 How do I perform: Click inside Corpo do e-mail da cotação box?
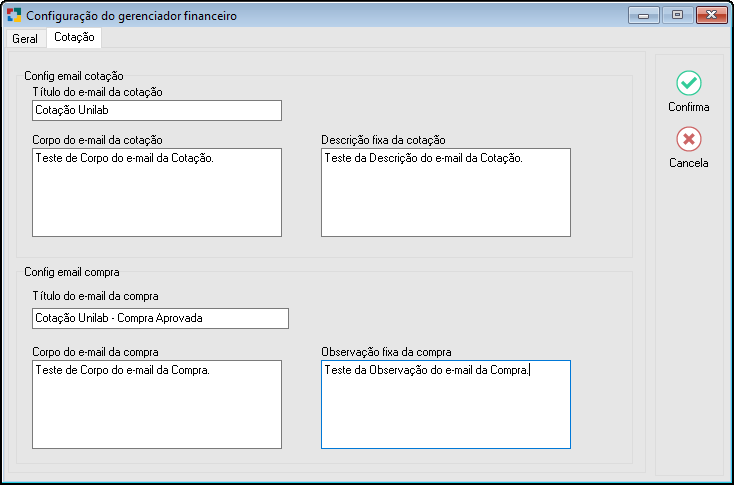(157, 192)
